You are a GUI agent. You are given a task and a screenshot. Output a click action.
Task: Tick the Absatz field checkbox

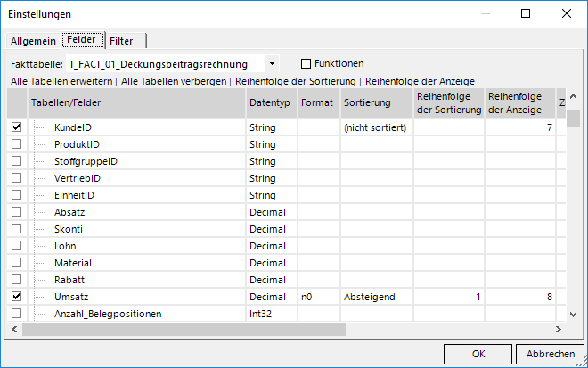[16, 212]
